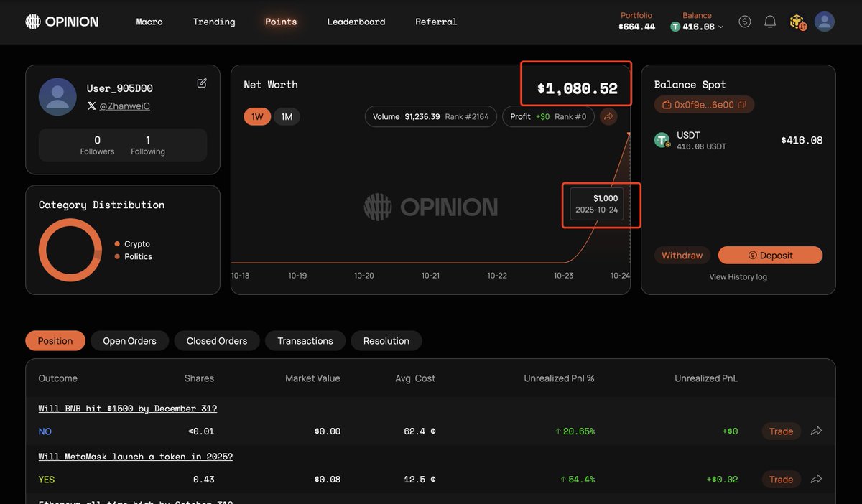Open the user avatar menu in header

click(825, 22)
